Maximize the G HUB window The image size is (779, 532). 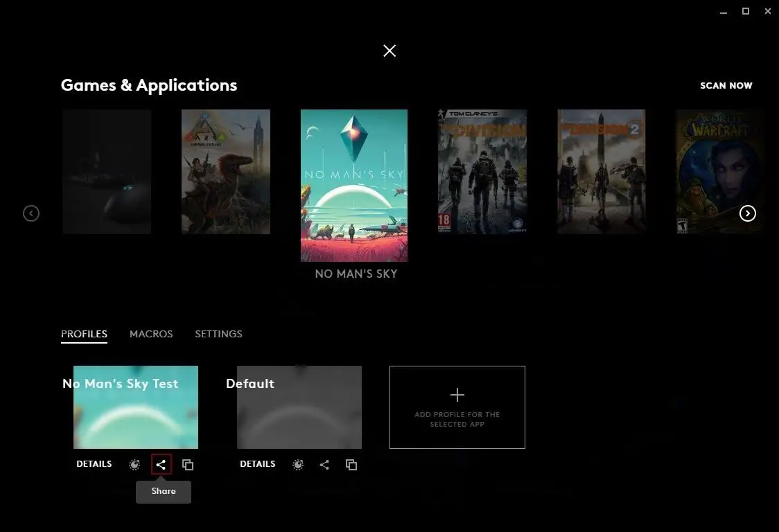[746, 11]
